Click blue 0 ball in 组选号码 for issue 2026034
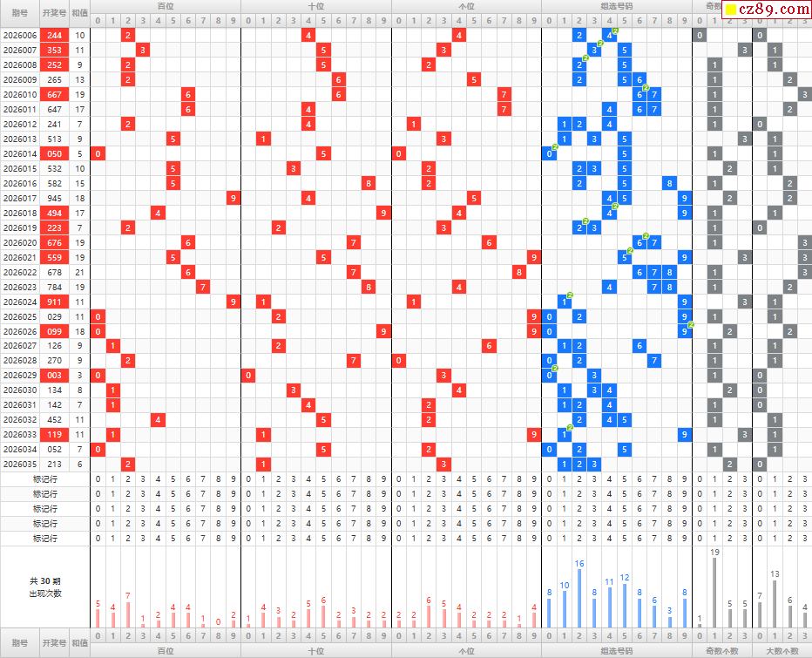The image size is (812, 658). click(549, 449)
